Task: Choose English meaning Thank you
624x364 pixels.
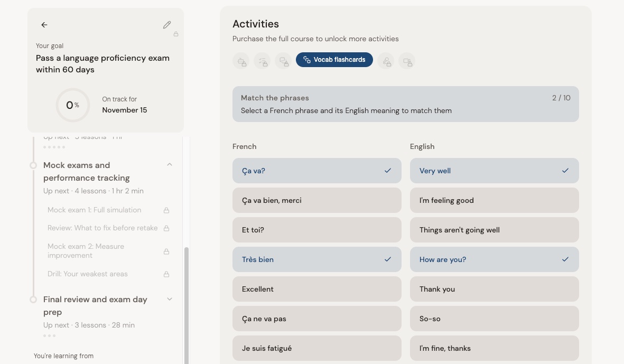Action: tap(494, 289)
